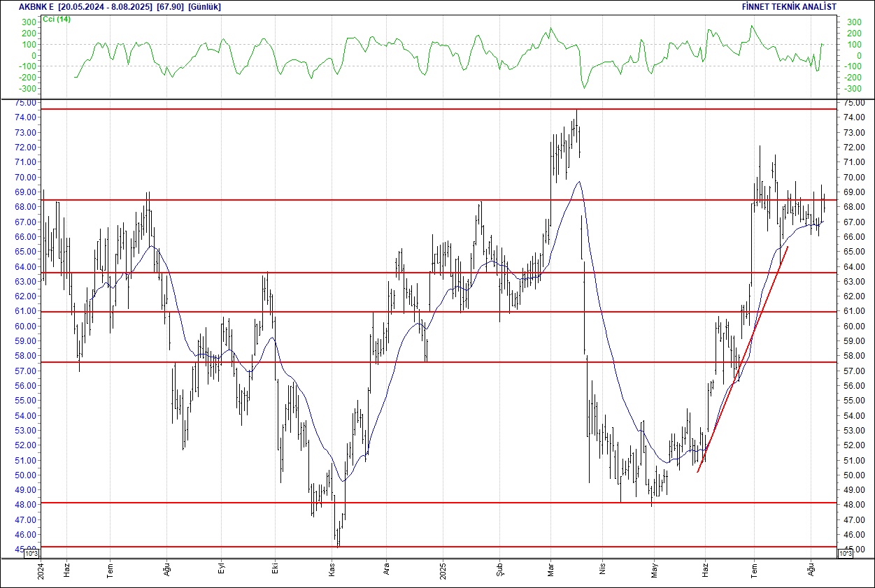
Task: Click the [Günlük] period label
Action: [x=206, y=6]
